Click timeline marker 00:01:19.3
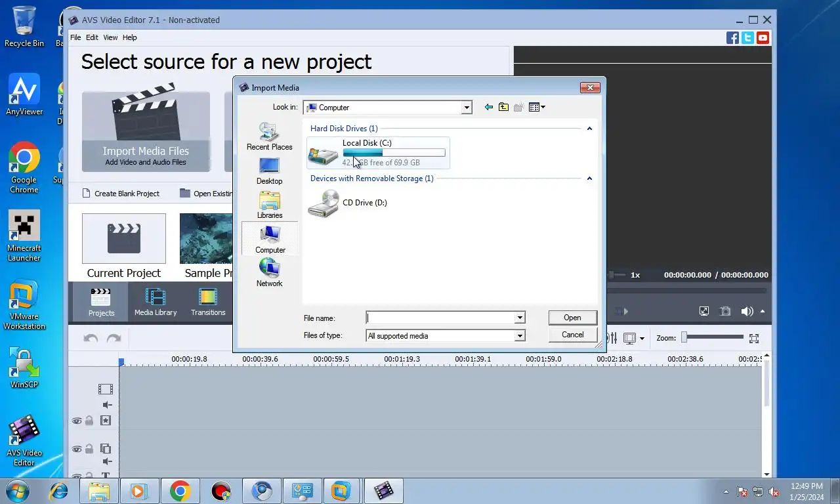Screen dimensions: 840x504 coord(402,359)
